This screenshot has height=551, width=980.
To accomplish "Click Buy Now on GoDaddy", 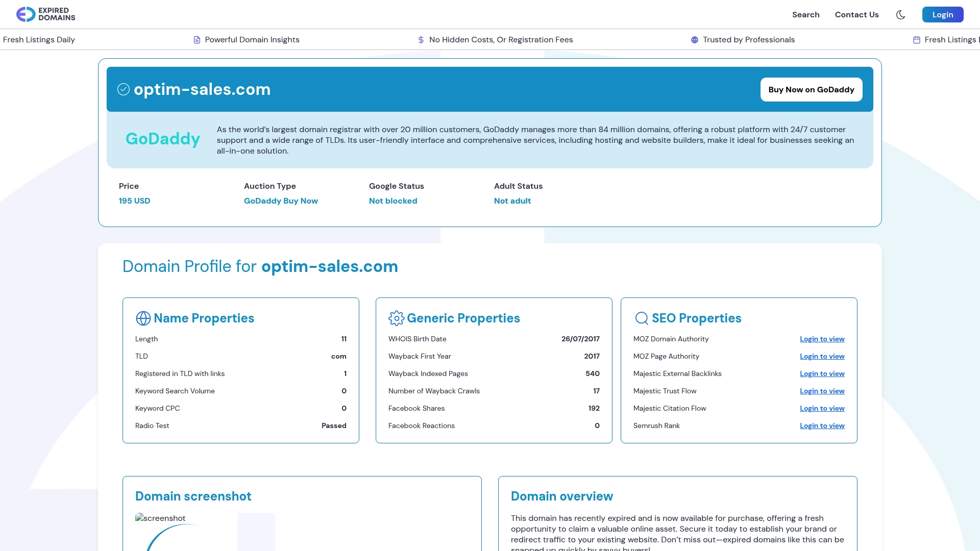I will (811, 89).
